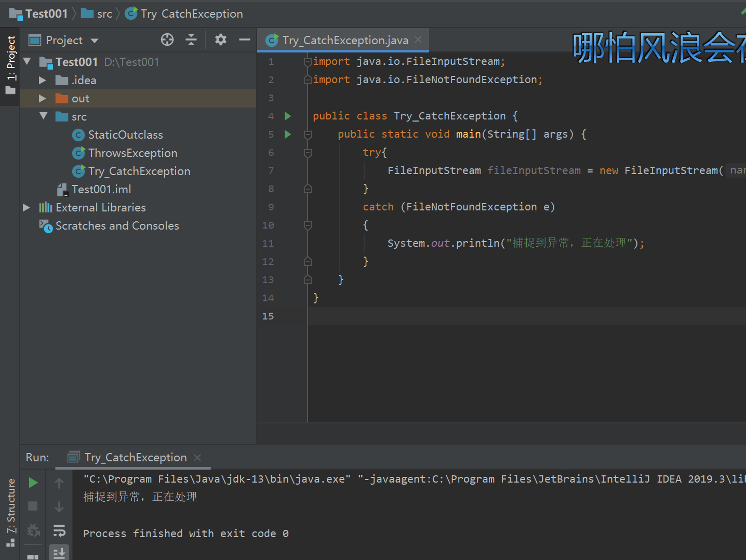This screenshot has width=746, height=560.
Task: Toggle soft-wrap in Run console
Action: click(59, 530)
